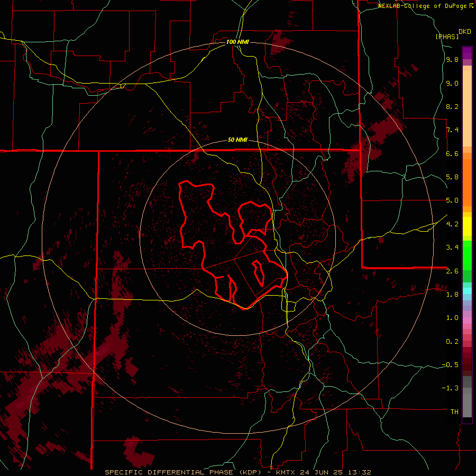Click the 9.0 scale value
Viewport: 476px width, 476px height.
click(x=452, y=84)
